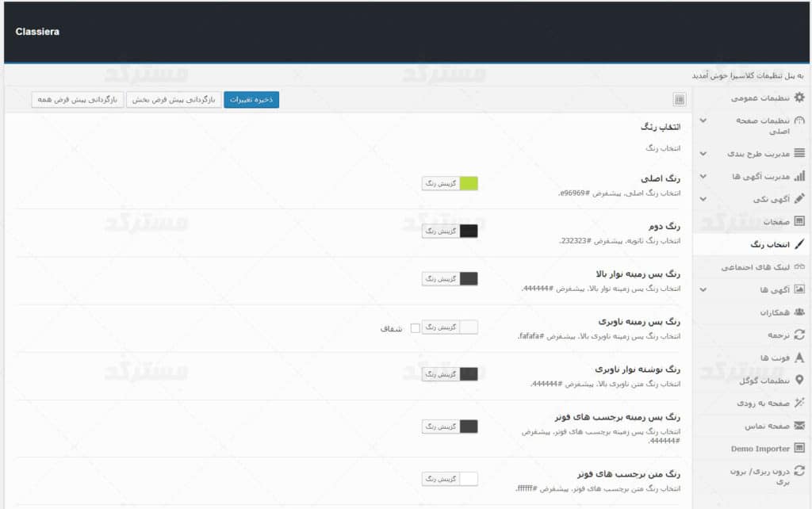The width and height of the screenshot is (812, 509).
Task: Click the link icon for لینک های اجتماعی
Action: tap(799, 266)
